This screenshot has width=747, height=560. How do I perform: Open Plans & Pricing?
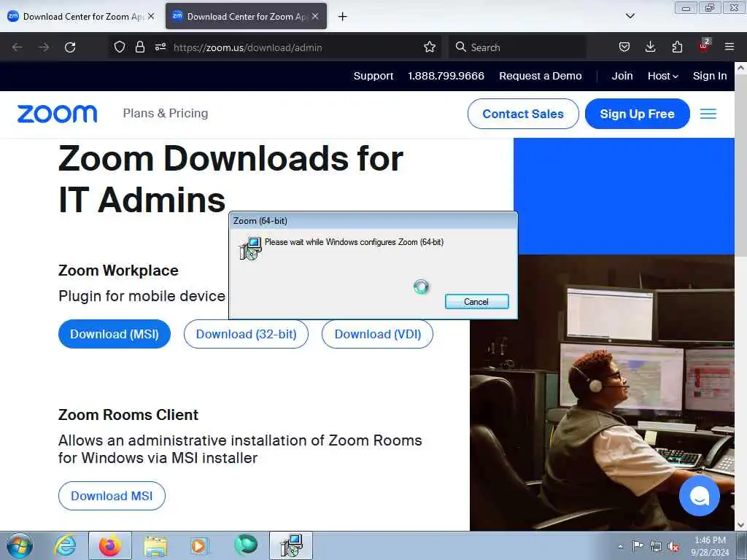coord(166,113)
